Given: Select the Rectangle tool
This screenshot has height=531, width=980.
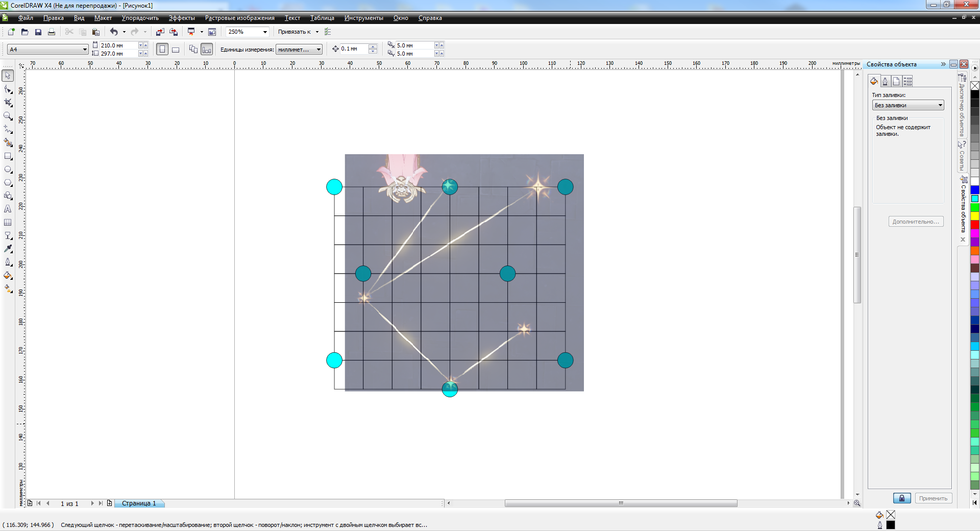Looking at the screenshot, I should point(8,156).
